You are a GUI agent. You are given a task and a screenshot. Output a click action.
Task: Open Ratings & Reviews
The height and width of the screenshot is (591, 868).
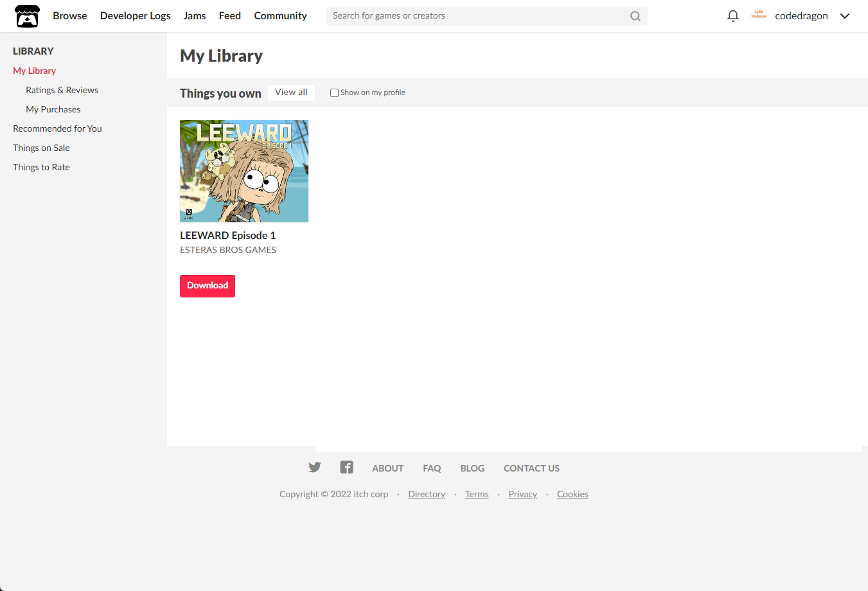point(62,90)
